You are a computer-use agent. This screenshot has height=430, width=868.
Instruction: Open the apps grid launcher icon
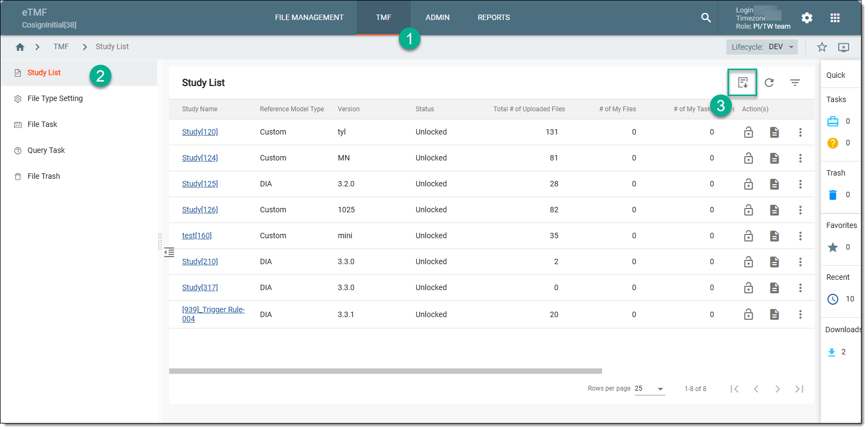[835, 18]
